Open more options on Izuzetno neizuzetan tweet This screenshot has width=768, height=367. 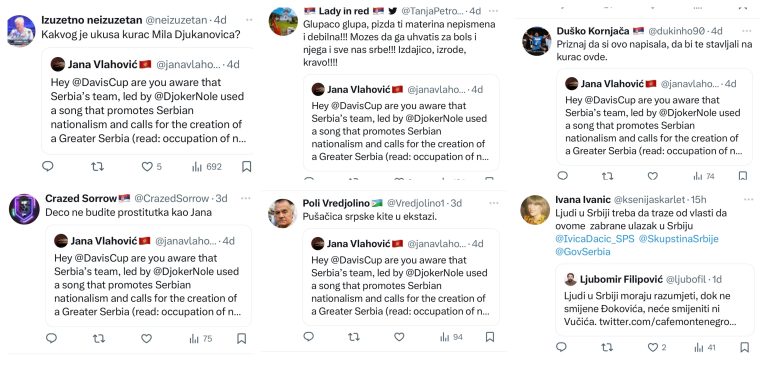coord(250,20)
